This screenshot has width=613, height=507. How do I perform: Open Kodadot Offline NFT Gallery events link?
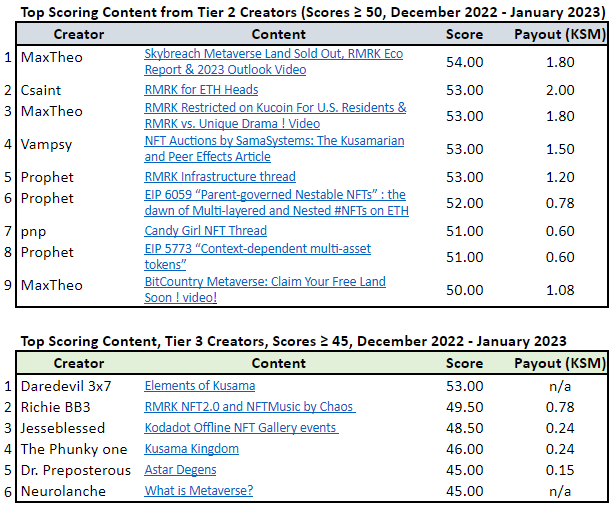pos(242,428)
